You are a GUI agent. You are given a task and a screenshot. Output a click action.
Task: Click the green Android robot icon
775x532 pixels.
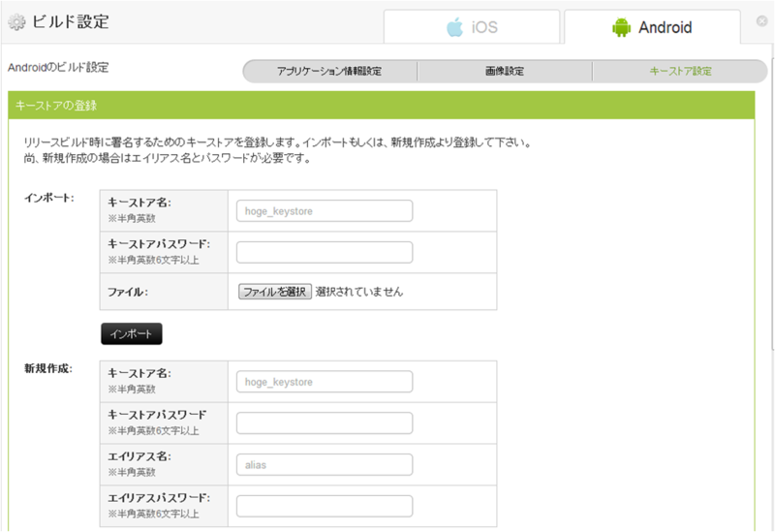(x=621, y=27)
